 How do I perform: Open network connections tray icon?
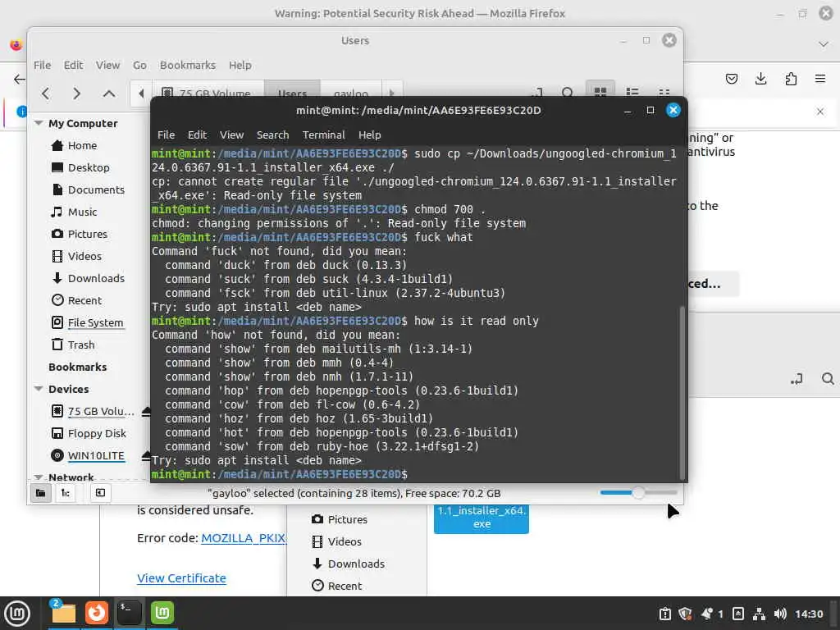759,614
